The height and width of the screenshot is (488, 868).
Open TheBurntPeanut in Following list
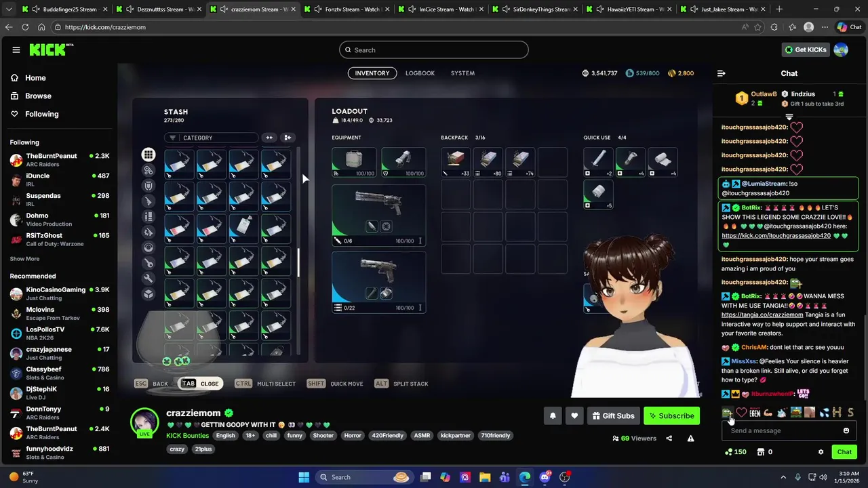[60, 160]
